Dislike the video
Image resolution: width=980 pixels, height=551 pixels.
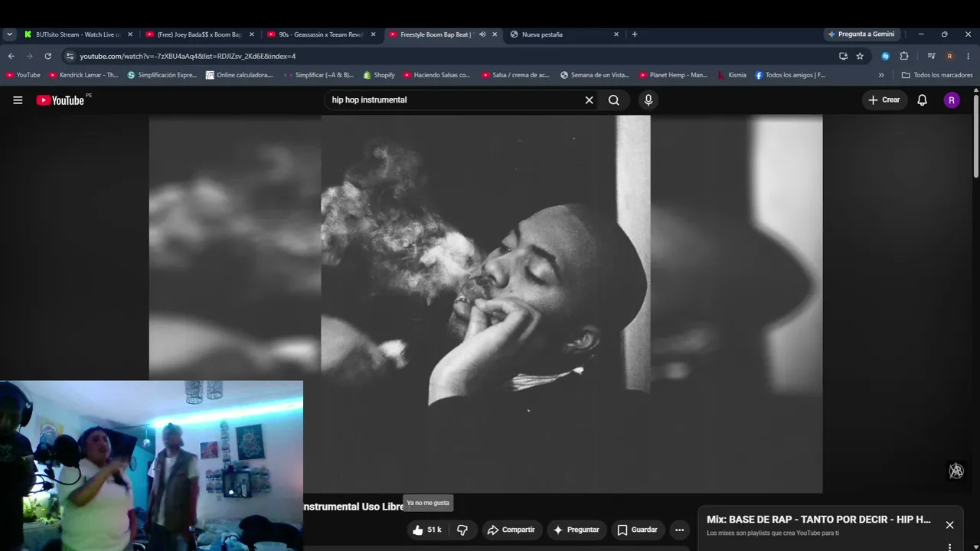tap(462, 530)
